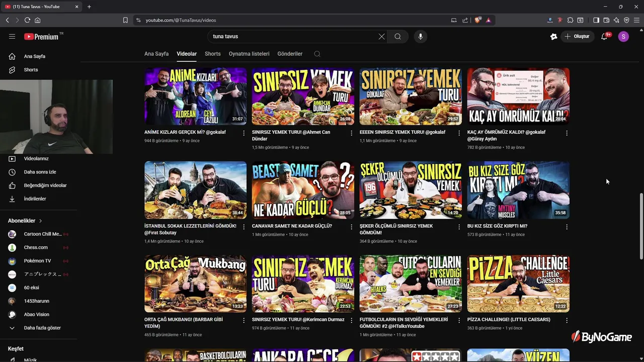Open browser extensions puzzle icon

[570, 20]
